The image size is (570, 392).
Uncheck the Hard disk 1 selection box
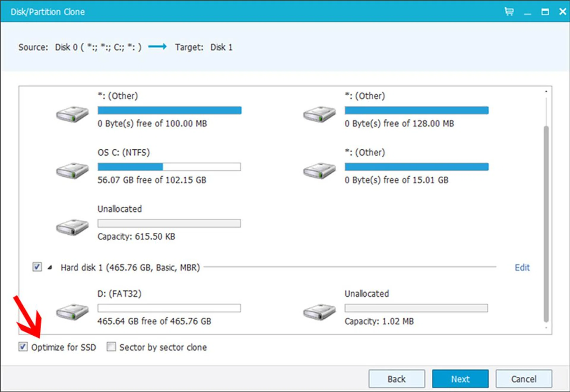[37, 267]
